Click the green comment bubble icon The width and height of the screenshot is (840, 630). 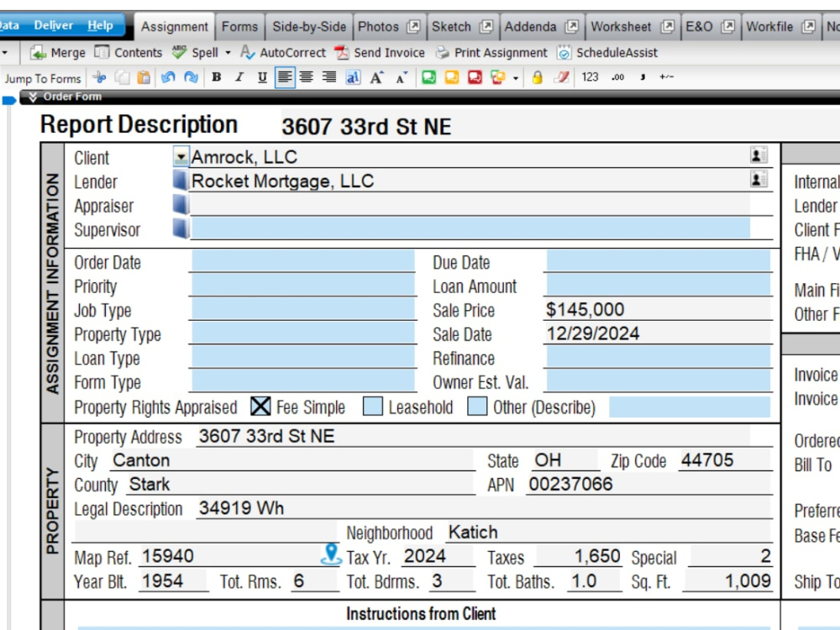(428, 77)
